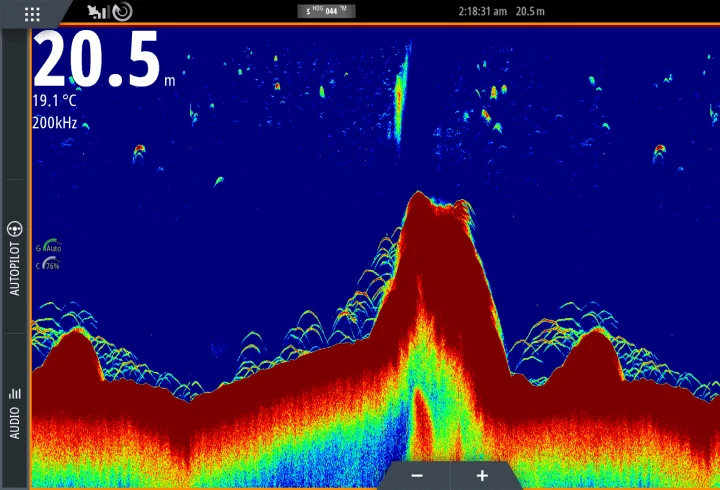Open the home grid menu icon
The width and height of the screenshot is (720, 490).
(32, 13)
